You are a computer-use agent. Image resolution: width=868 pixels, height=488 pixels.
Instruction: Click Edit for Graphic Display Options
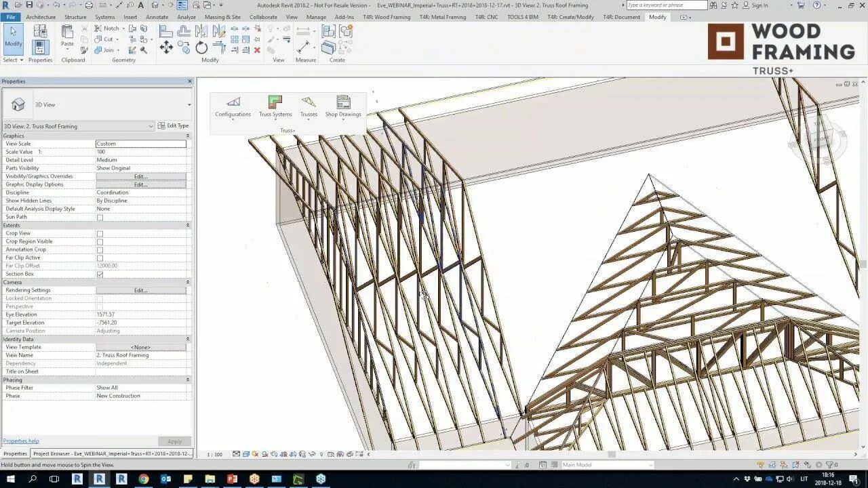click(x=141, y=184)
